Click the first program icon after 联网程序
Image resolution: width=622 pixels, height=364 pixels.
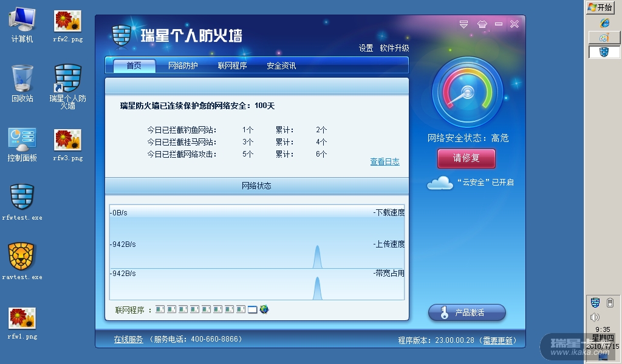160,309
